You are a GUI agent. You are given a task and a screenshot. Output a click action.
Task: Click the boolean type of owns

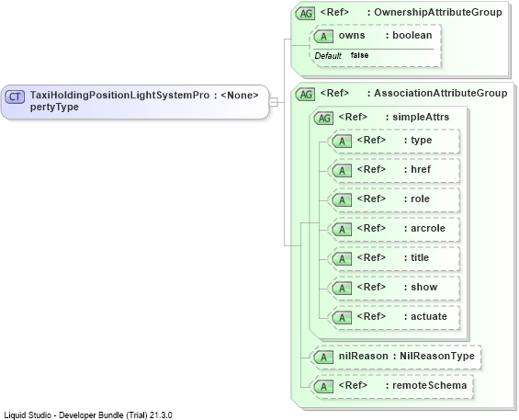click(412, 35)
